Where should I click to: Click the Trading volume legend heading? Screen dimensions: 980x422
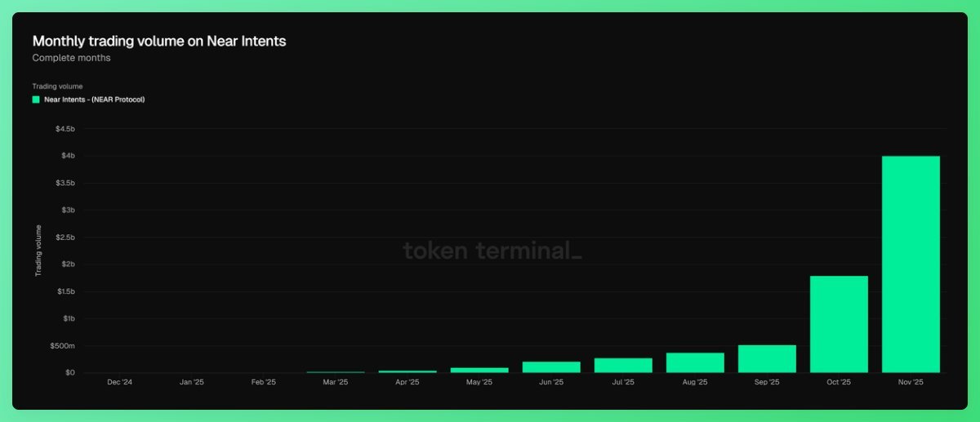[57, 86]
